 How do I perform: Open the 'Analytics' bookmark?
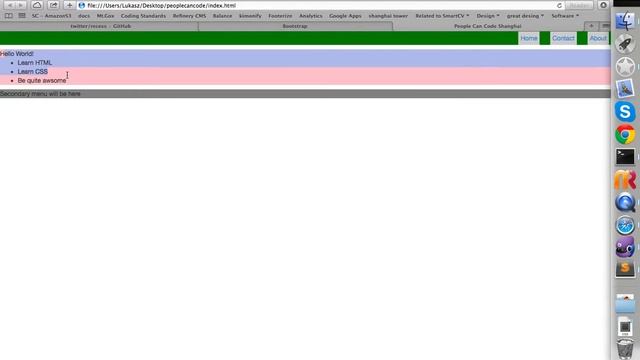pyautogui.click(x=311, y=16)
